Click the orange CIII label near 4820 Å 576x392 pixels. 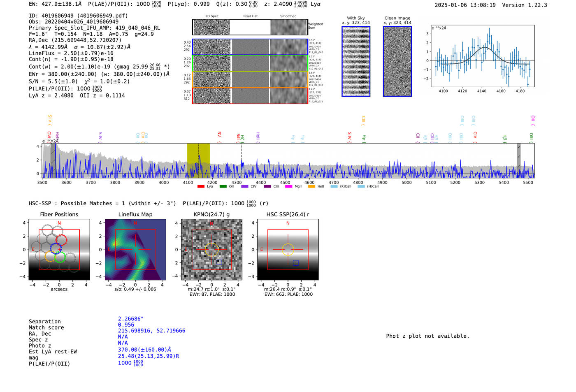click(x=363, y=120)
